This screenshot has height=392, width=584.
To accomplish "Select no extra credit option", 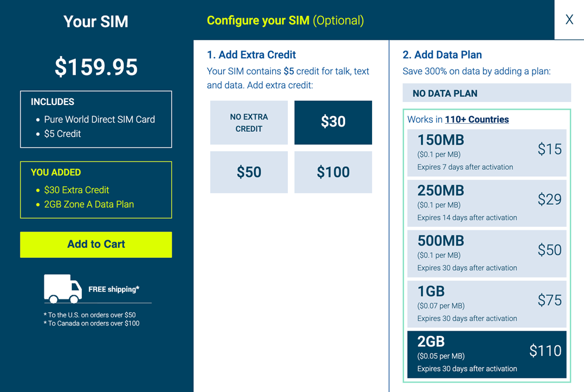I will point(249,123).
